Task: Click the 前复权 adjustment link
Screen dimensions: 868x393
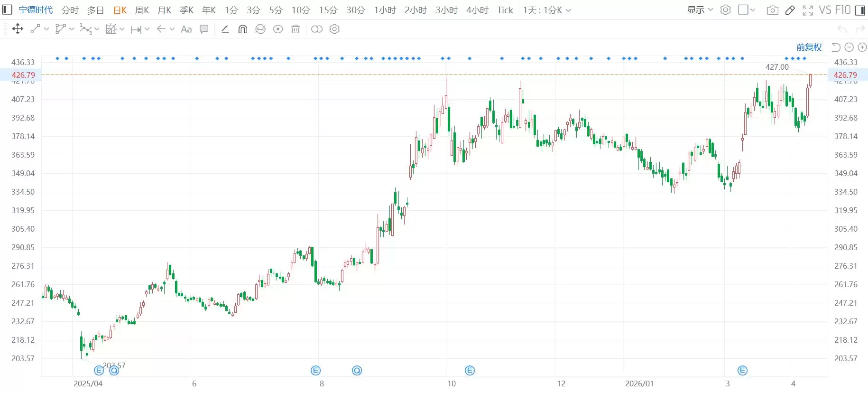Action: [x=809, y=47]
